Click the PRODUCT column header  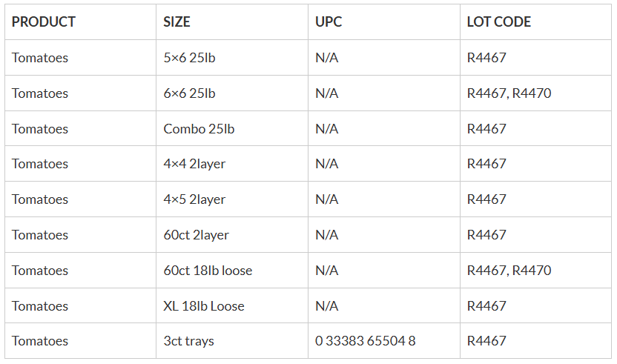(x=43, y=21)
